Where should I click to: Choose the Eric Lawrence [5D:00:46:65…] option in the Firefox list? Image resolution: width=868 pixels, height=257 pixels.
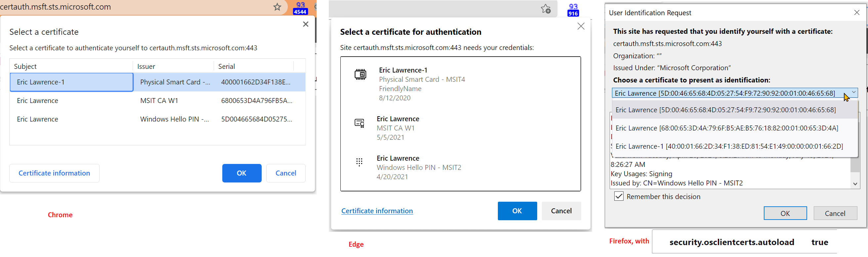point(735,110)
